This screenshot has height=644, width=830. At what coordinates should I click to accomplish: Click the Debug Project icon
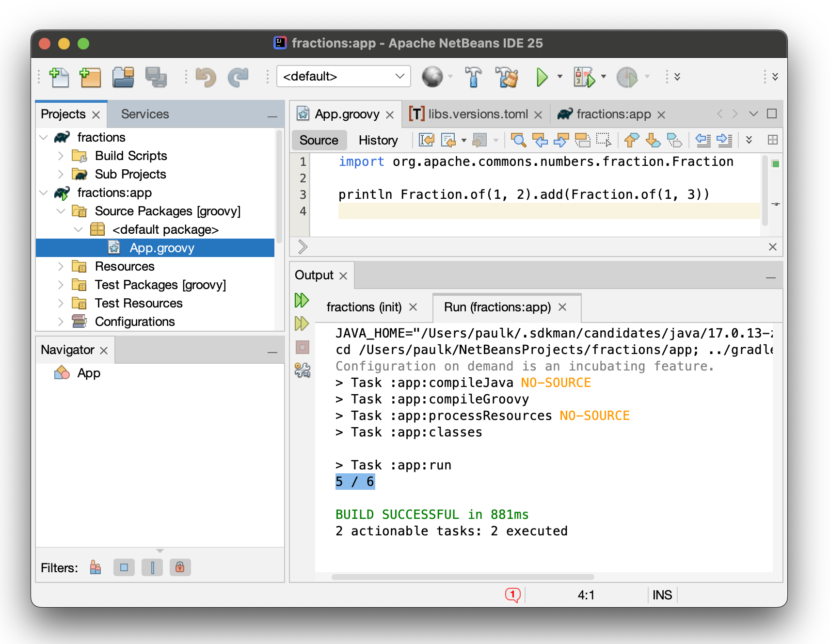[584, 77]
